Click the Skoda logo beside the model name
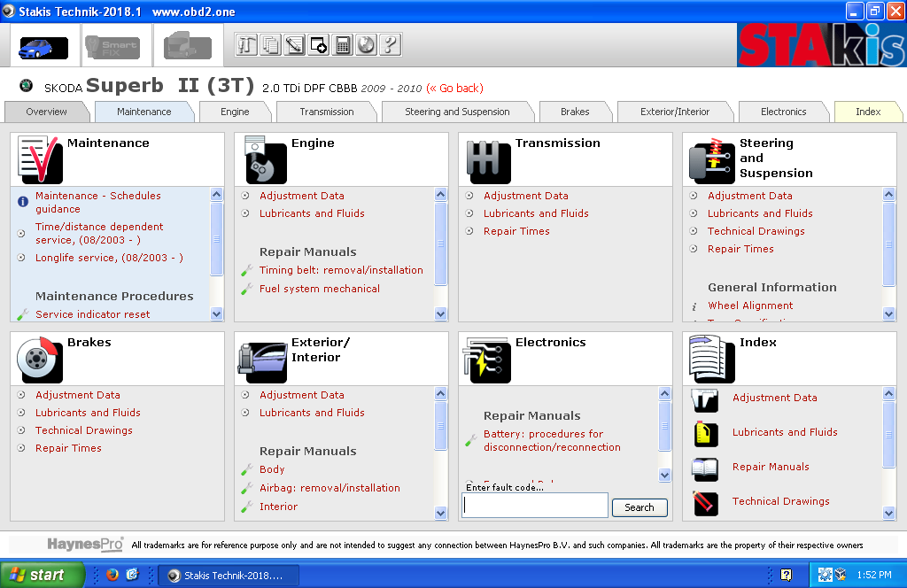The width and height of the screenshot is (907, 588). 26,86
